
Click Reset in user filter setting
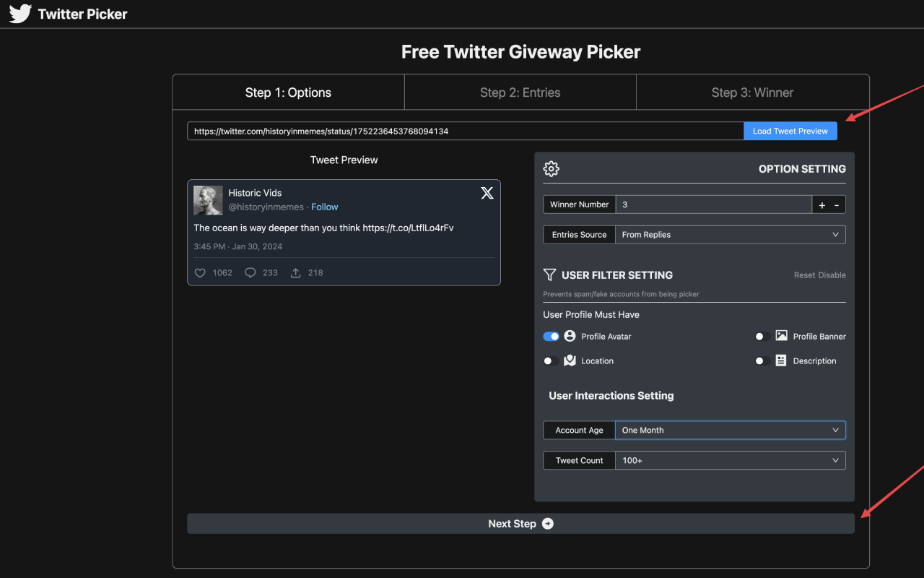(805, 275)
